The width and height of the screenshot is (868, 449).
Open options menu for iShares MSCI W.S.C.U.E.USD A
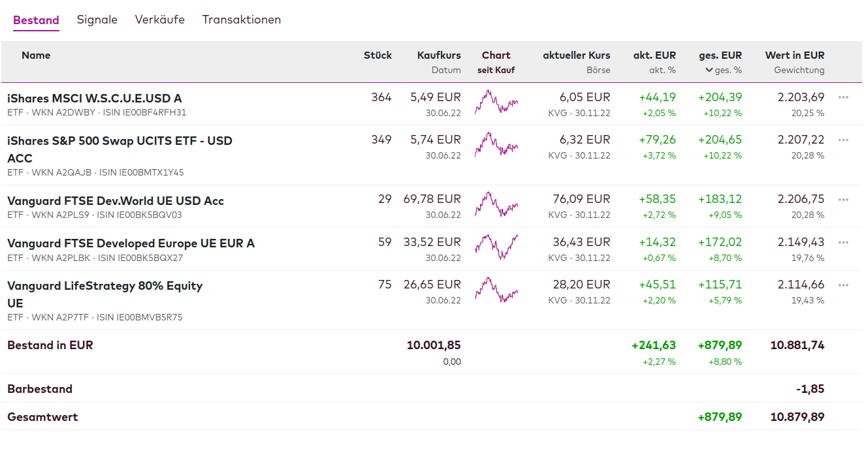click(x=843, y=97)
